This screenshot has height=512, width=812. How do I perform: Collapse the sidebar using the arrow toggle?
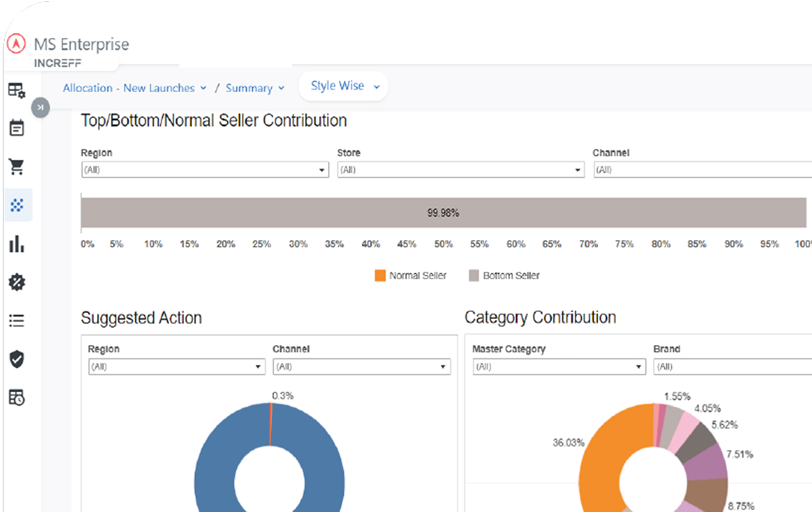pos(41,107)
